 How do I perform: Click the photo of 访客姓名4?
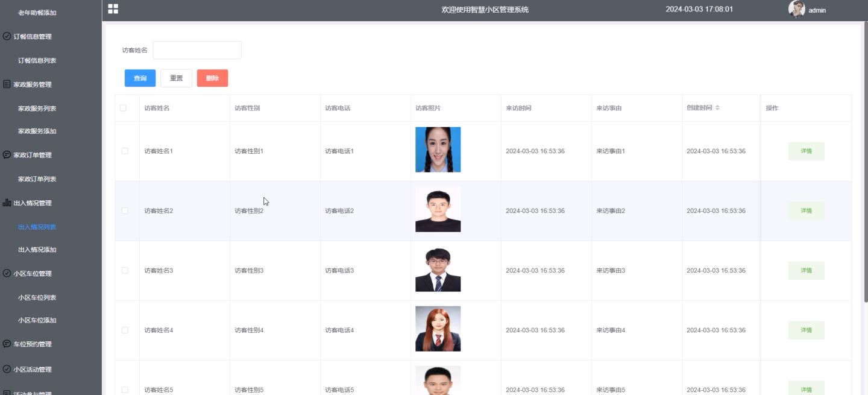438,329
